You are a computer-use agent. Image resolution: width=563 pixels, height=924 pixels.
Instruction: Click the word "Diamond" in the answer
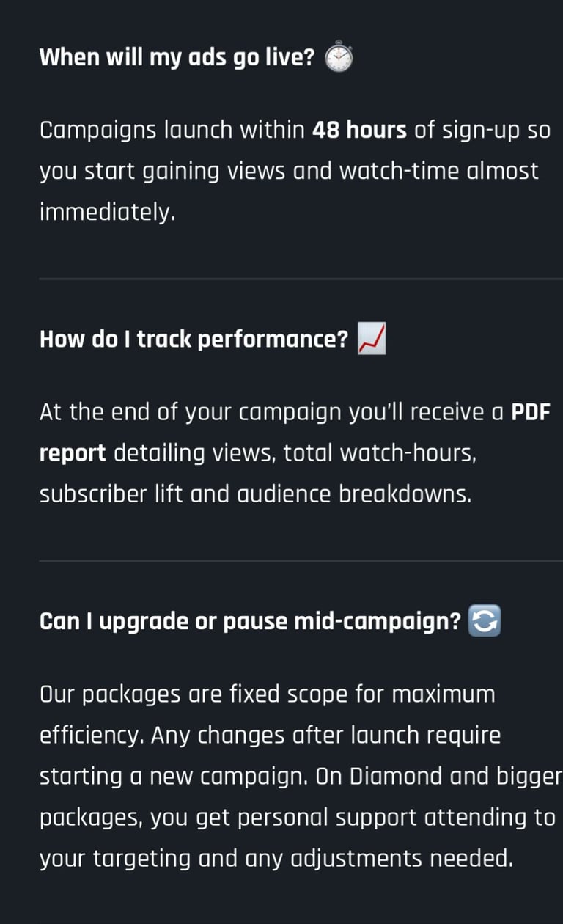click(x=395, y=777)
